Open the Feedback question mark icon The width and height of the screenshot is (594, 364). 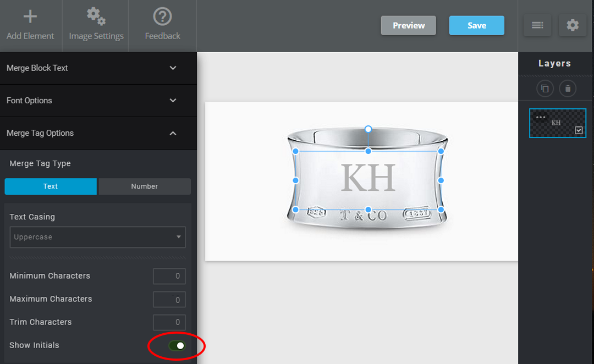[x=162, y=16]
